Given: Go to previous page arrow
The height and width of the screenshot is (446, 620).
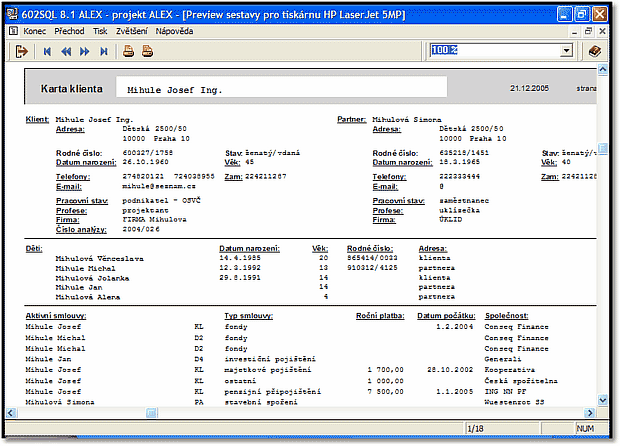Looking at the screenshot, I should (x=66, y=51).
